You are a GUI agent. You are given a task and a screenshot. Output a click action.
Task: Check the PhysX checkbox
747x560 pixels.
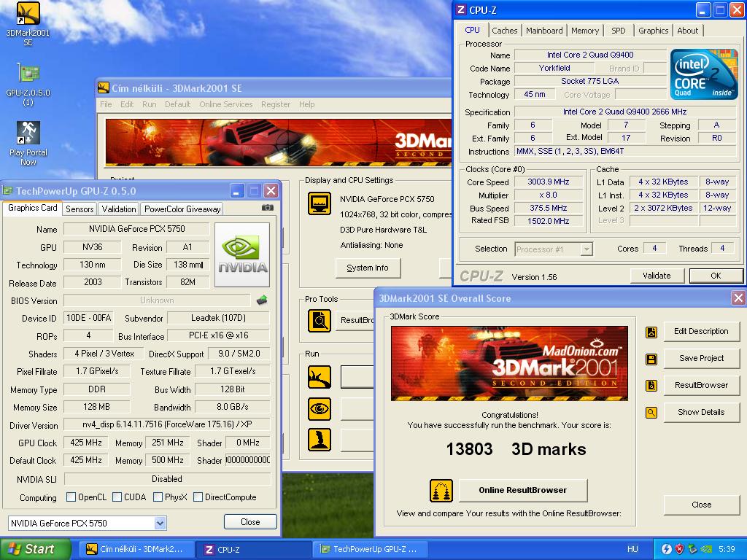[158, 497]
